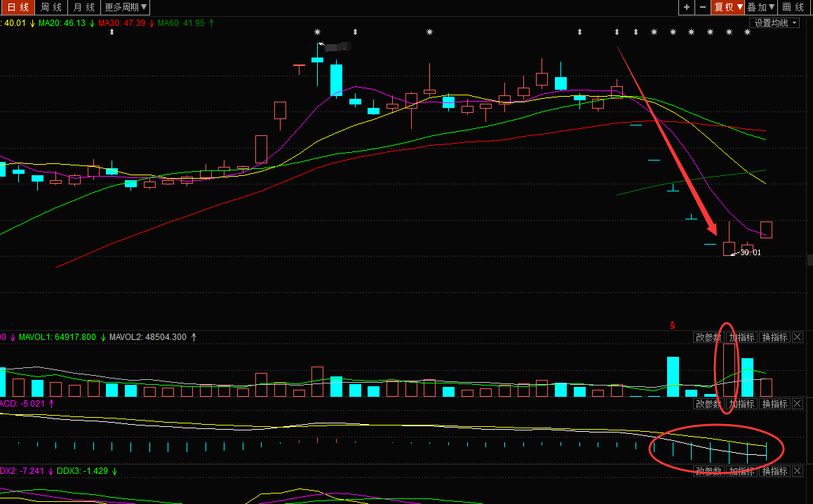Screen dimensions: 813x504
Task: Open the 复权 adjustment dropdown
Action: pyautogui.click(x=728, y=7)
